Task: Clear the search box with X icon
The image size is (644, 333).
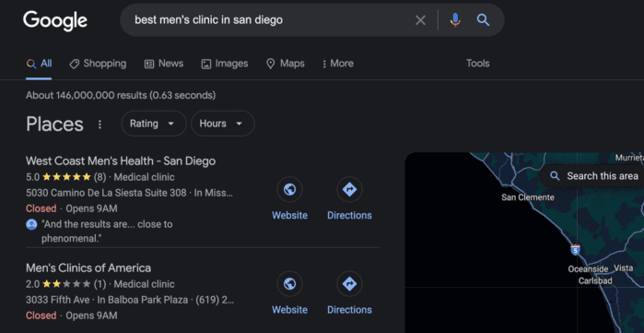Action: point(420,20)
